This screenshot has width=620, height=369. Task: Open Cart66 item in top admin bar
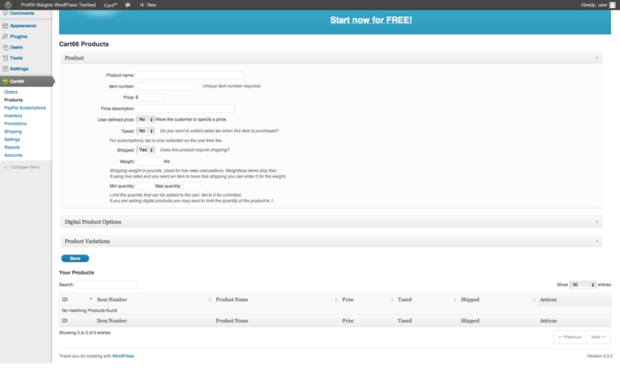110,5
